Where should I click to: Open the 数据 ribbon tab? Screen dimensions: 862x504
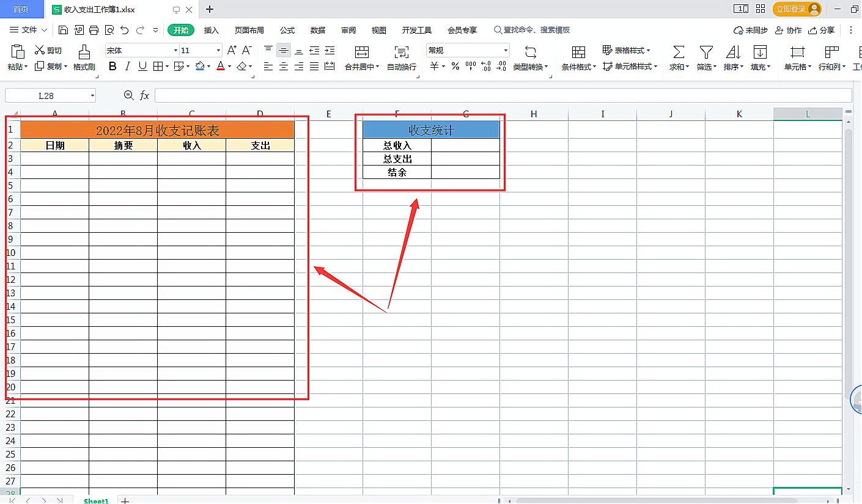tap(318, 29)
